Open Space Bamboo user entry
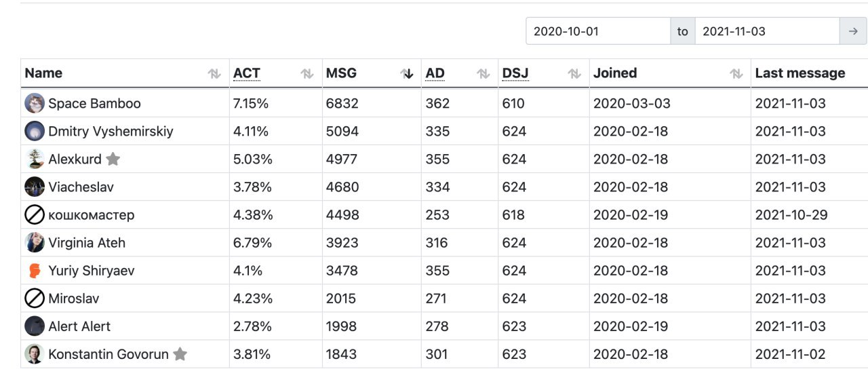 [x=94, y=103]
